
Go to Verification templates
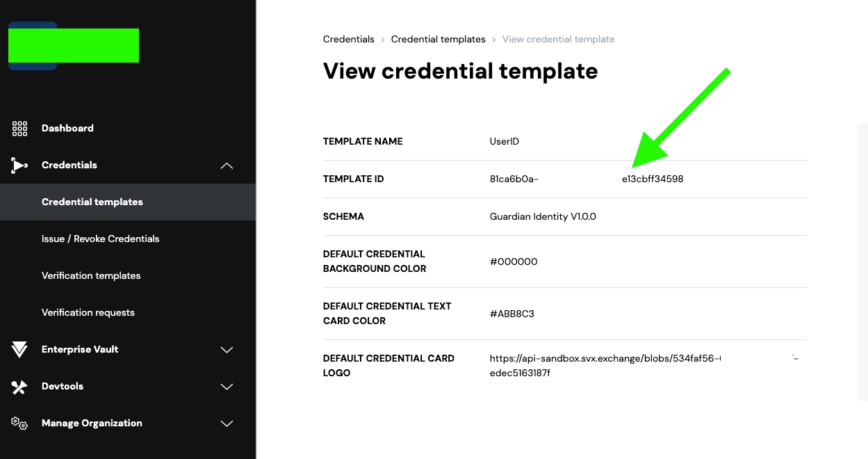point(91,275)
